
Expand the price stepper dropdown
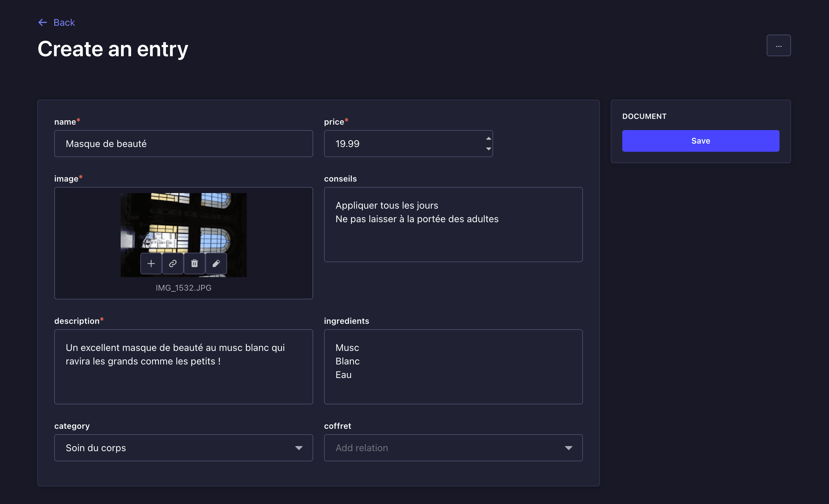pyautogui.click(x=488, y=148)
